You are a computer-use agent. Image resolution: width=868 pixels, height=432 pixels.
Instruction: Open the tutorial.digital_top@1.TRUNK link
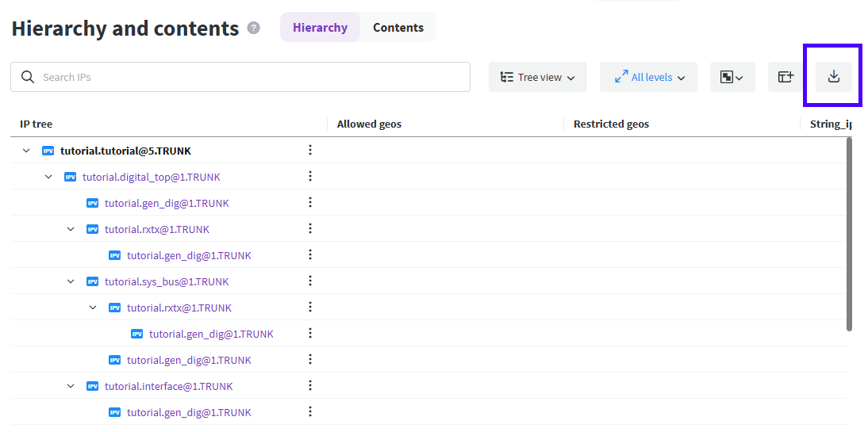pos(152,177)
